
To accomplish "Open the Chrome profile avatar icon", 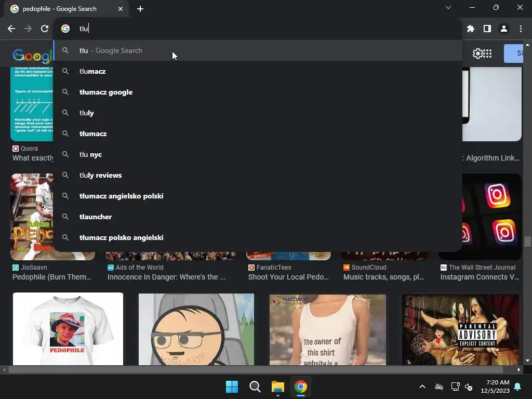I will click(504, 29).
